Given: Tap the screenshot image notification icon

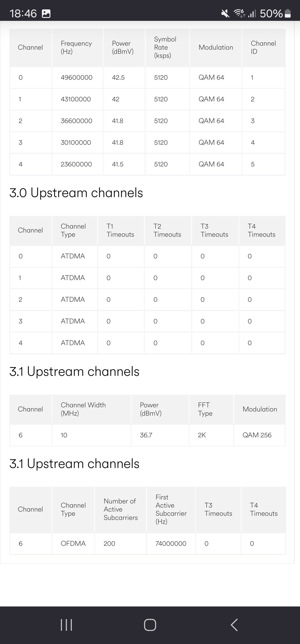Looking at the screenshot, I should 46,14.
